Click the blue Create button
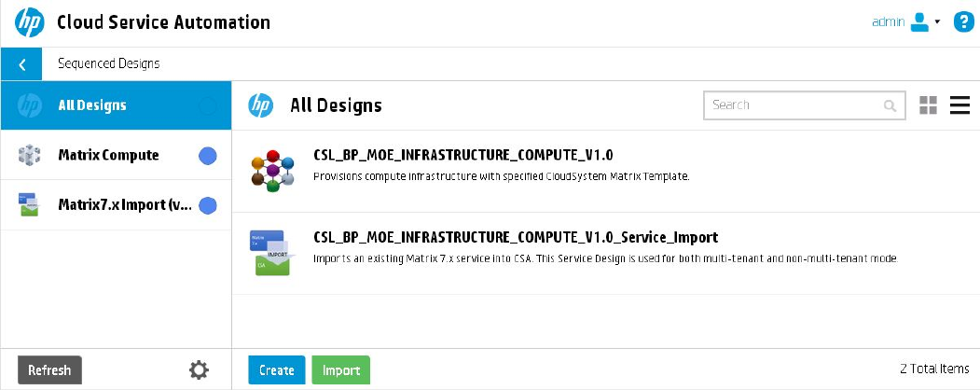Viewport: 980px width, 390px height. (x=276, y=370)
